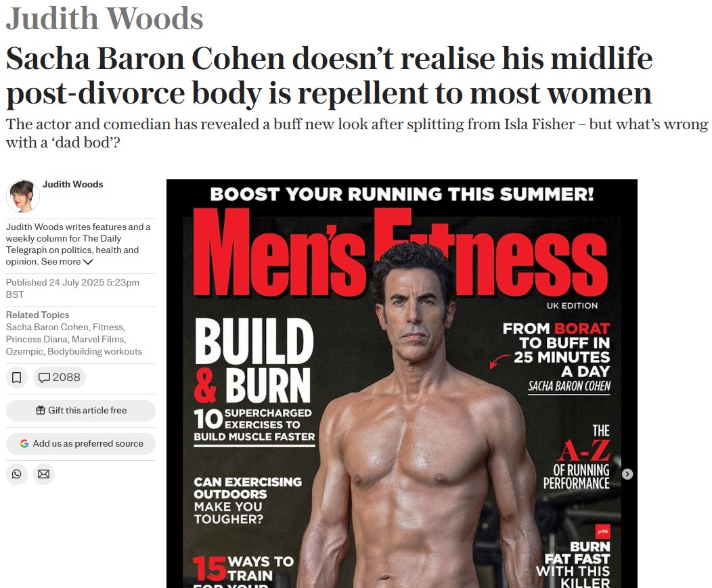Advance gallery with next arrow

pyautogui.click(x=627, y=474)
